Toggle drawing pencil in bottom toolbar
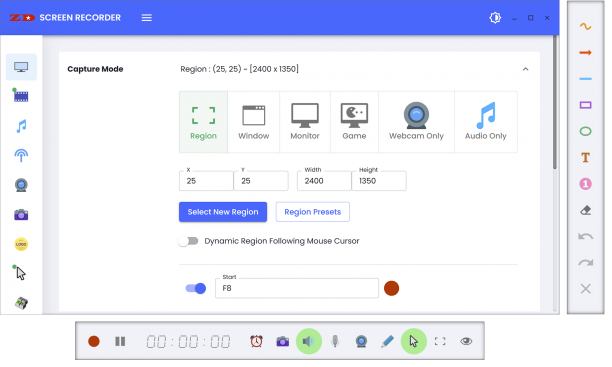Image resolution: width=612 pixels, height=367 pixels. point(387,341)
